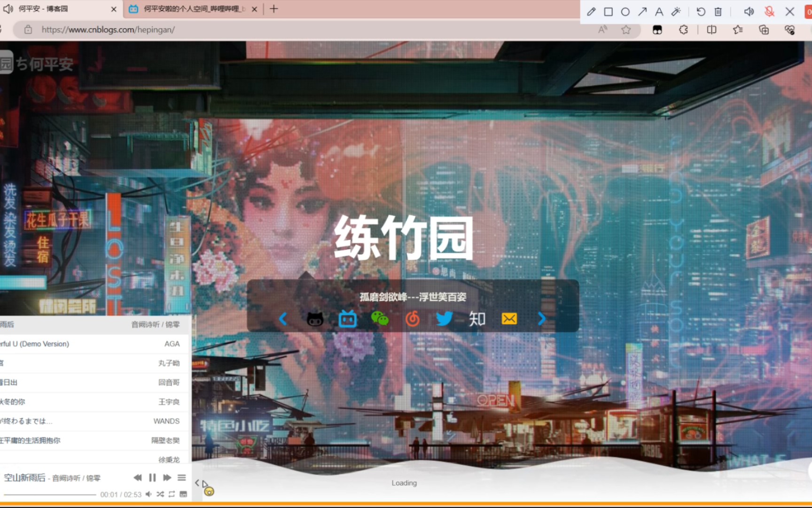Click the 何平安 header logo text
The image size is (812, 508).
click(x=45, y=64)
